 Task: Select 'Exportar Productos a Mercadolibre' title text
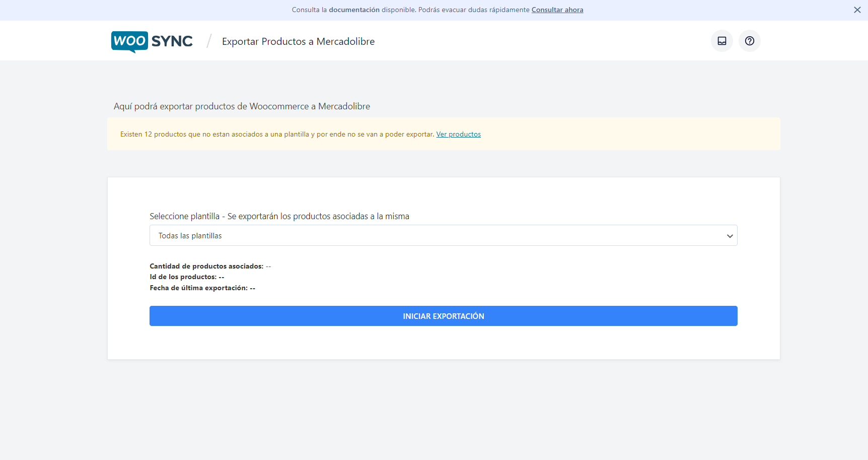pos(298,42)
